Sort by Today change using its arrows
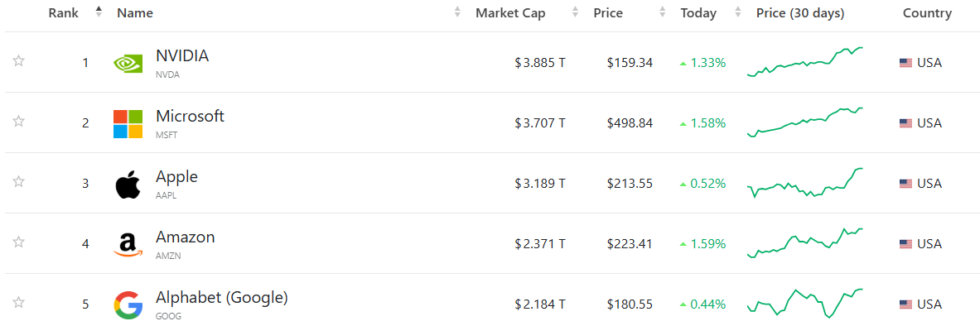 pos(737,12)
